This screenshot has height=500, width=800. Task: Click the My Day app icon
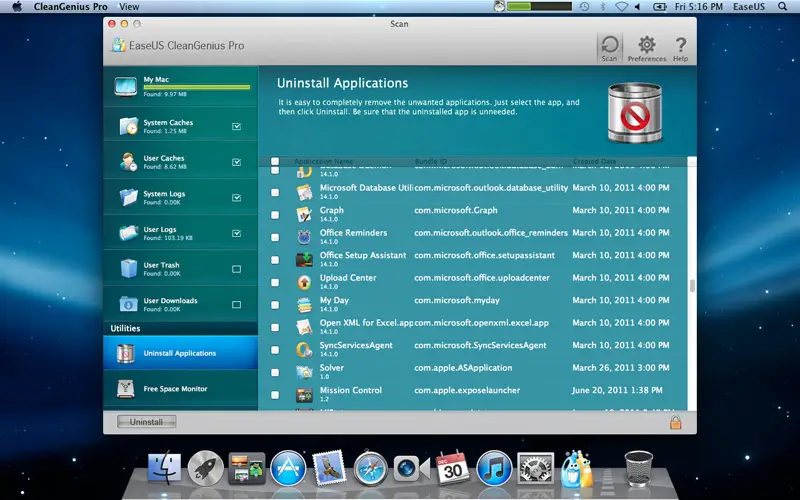(x=304, y=305)
